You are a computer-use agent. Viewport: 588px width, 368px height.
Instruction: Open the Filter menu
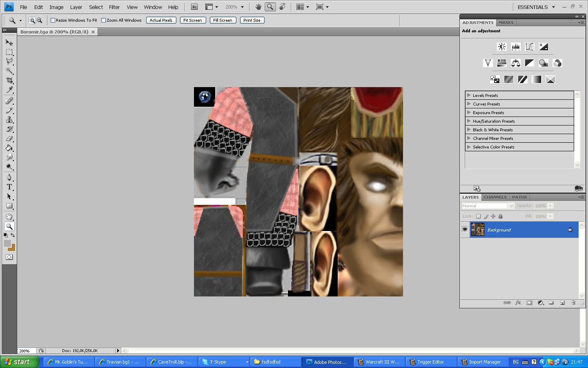[x=114, y=7]
